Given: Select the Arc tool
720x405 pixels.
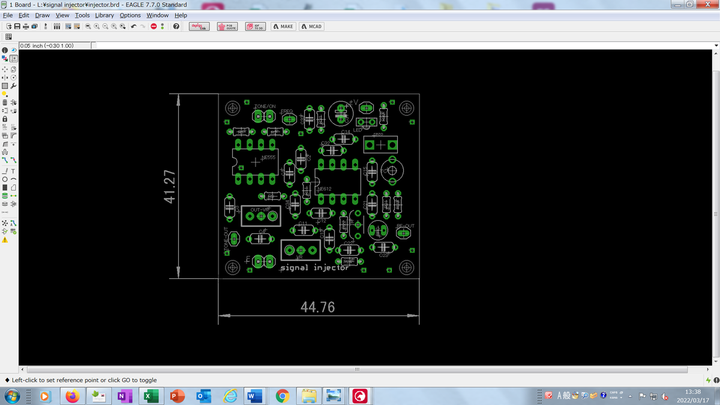Looking at the screenshot, I should 13,180.
